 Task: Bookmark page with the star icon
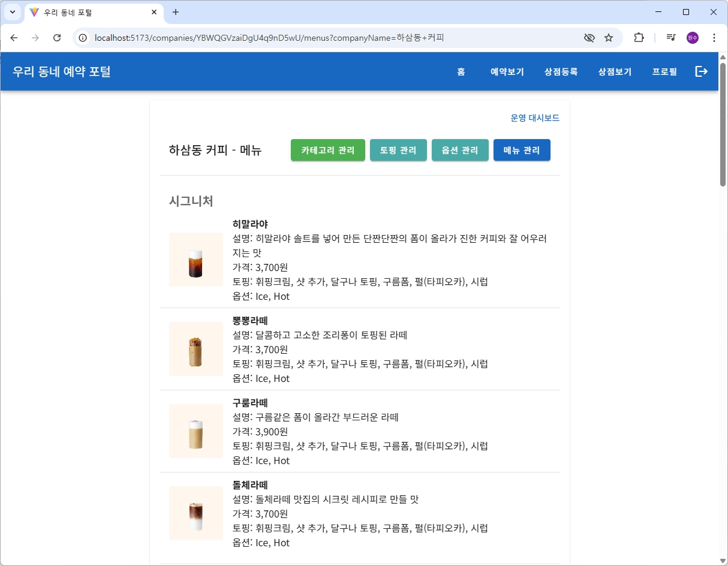click(x=609, y=38)
